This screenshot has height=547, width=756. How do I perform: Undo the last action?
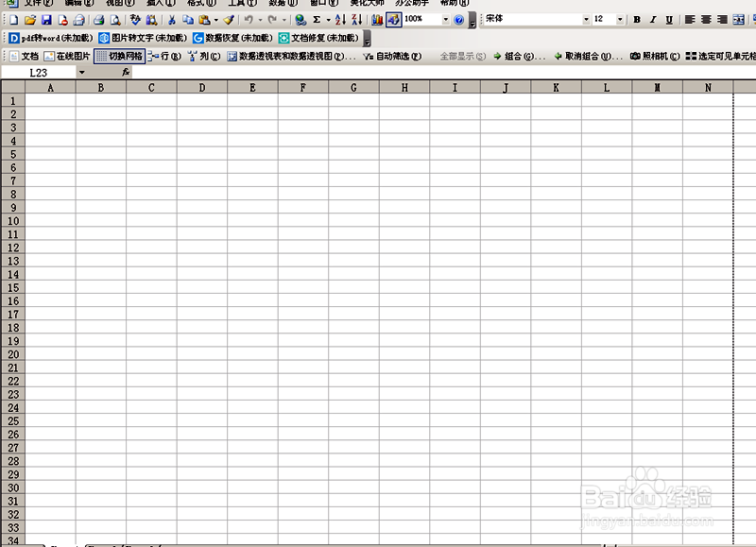[249, 20]
